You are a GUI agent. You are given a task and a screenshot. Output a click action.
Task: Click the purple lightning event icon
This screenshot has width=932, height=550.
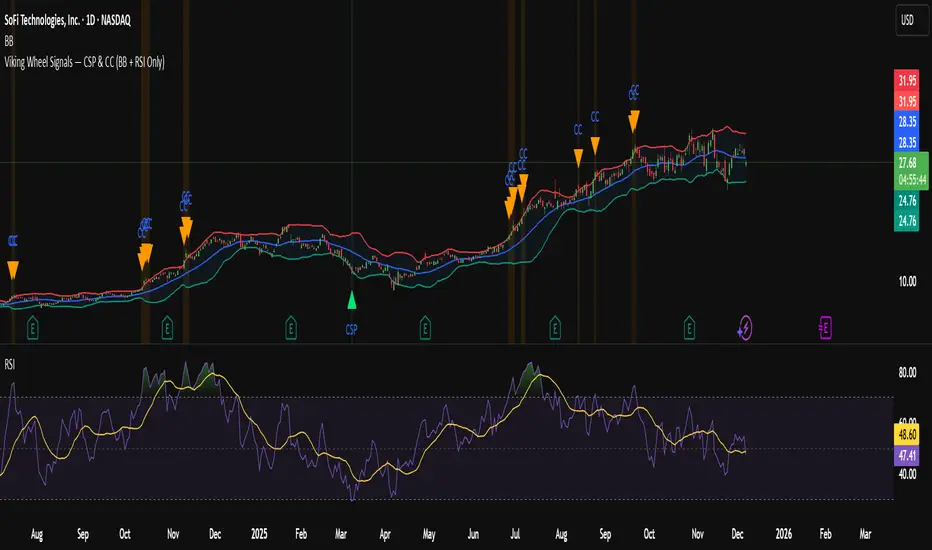coord(745,328)
